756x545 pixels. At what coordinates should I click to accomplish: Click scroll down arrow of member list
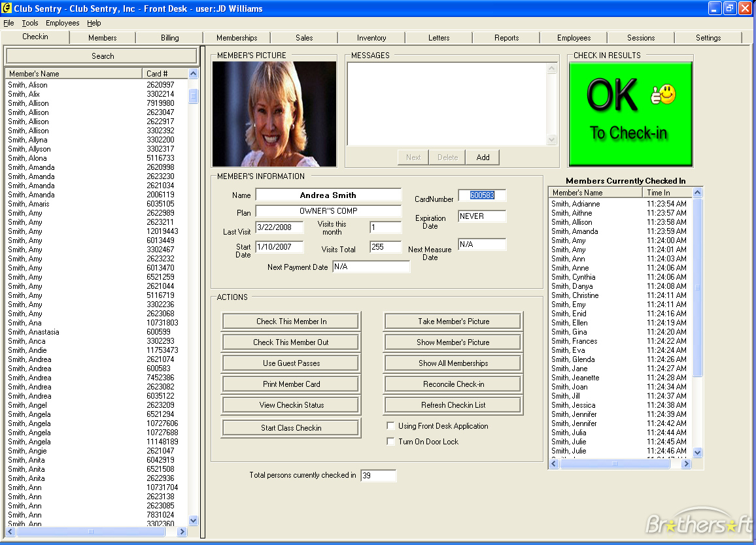194,520
